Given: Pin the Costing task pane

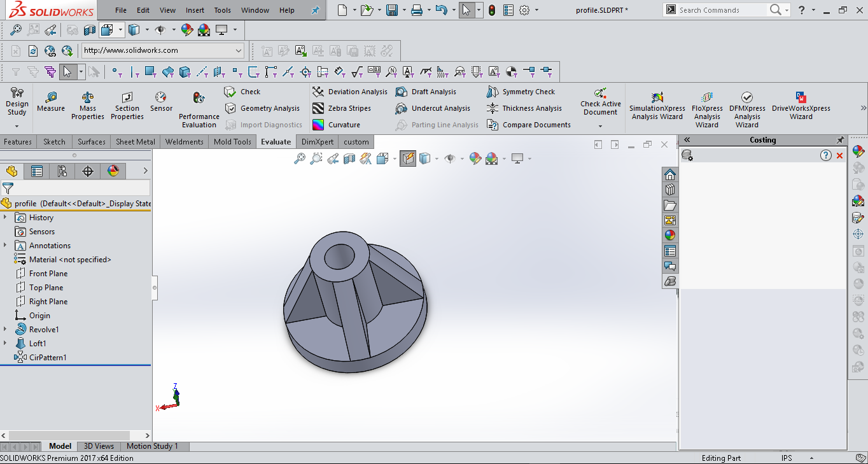Looking at the screenshot, I should tap(840, 140).
